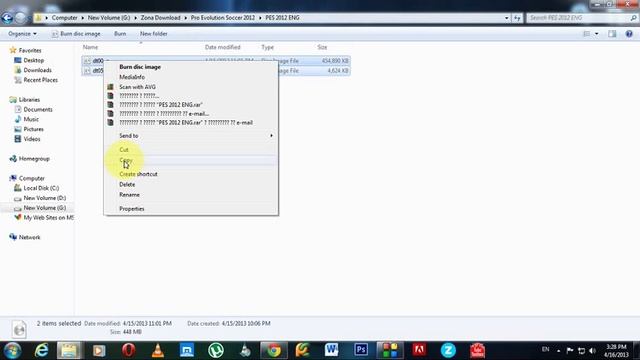Screen dimensions: 640x360
Task: Open the Organize dropdown menu
Action: 22,34
